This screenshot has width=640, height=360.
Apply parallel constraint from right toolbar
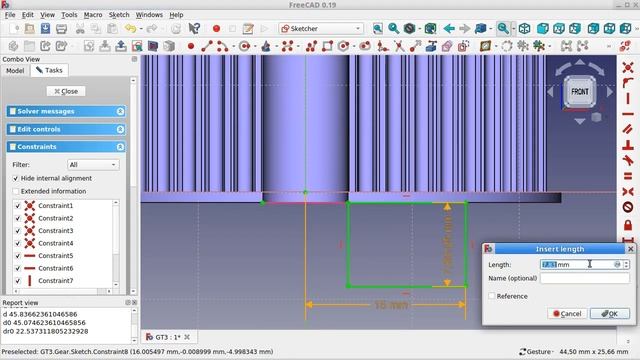pyautogui.click(x=628, y=129)
